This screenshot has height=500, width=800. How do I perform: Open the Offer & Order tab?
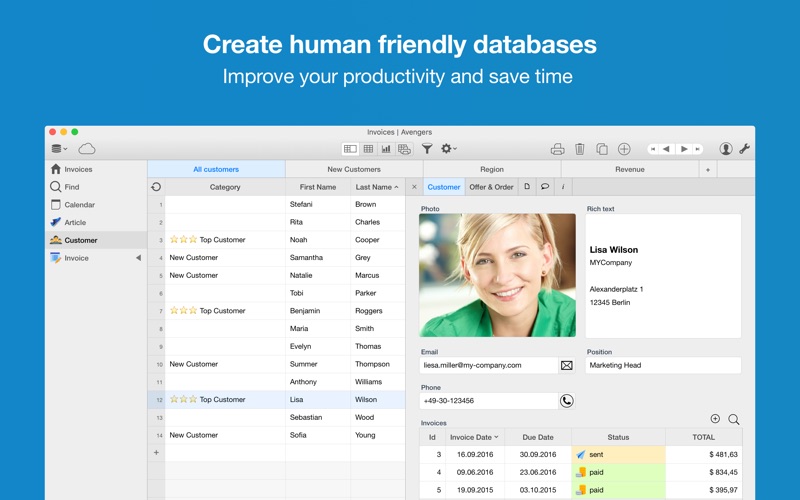click(x=491, y=187)
